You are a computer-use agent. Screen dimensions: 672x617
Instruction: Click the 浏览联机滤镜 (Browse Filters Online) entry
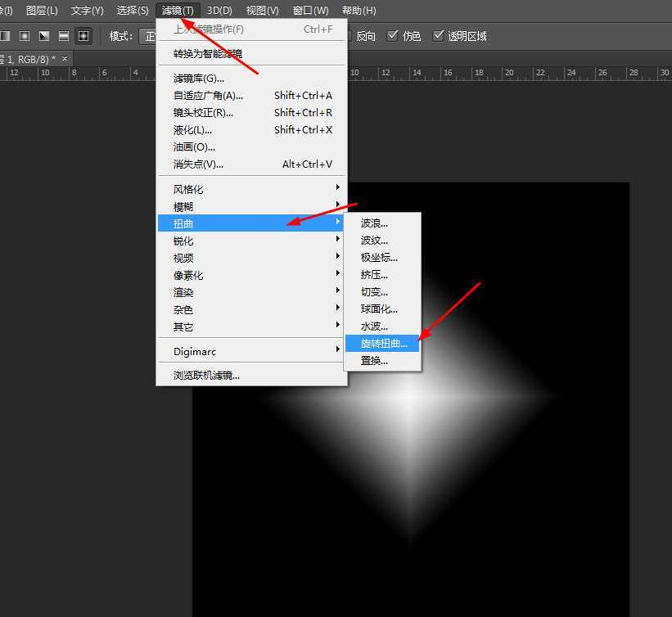pyautogui.click(x=206, y=373)
